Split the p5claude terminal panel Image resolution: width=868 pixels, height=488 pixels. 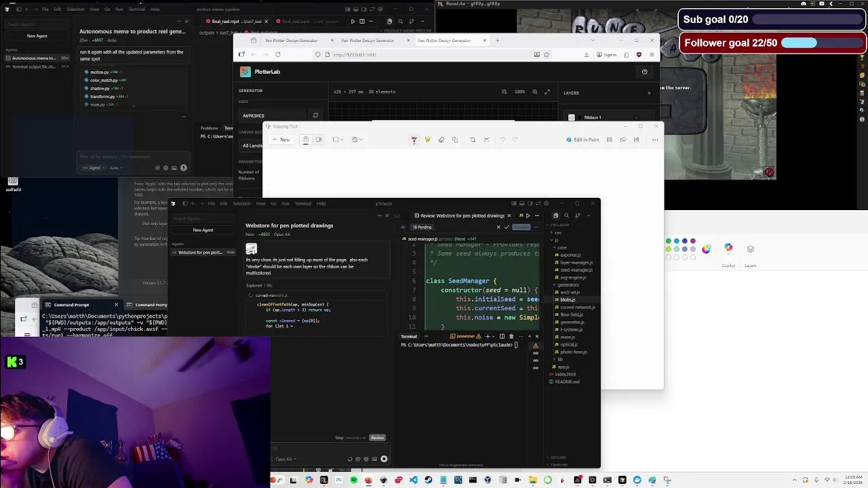(502, 336)
